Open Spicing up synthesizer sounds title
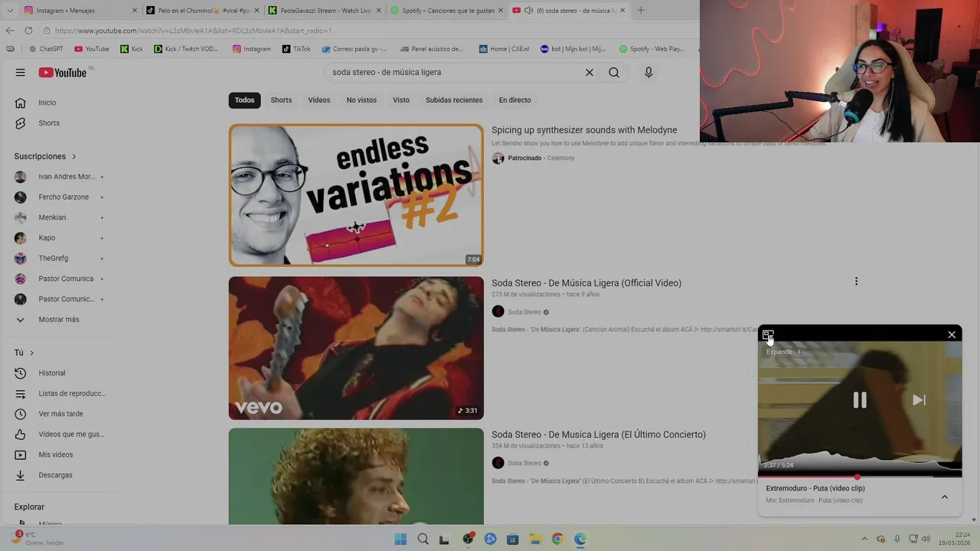The width and height of the screenshot is (980, 551). [584, 130]
